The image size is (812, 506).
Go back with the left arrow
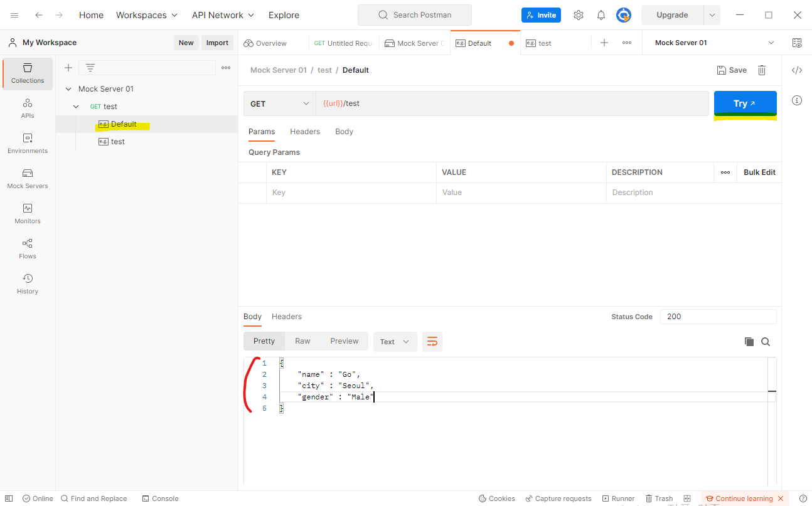[x=39, y=15]
